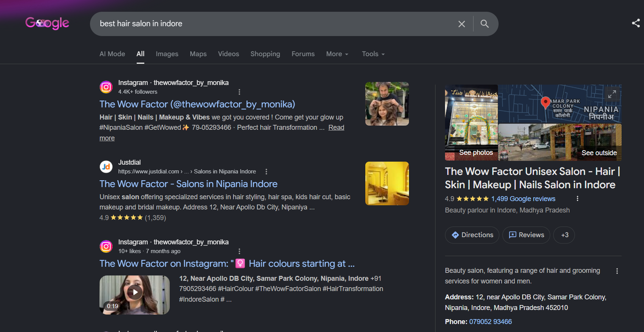
Task: Click See photos on the salon panel
Action: coord(476,153)
